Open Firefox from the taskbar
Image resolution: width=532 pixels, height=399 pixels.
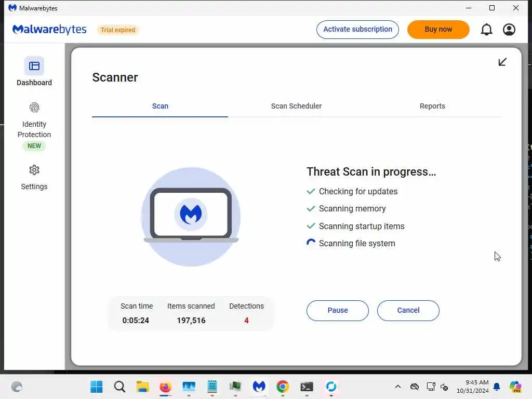point(166,387)
